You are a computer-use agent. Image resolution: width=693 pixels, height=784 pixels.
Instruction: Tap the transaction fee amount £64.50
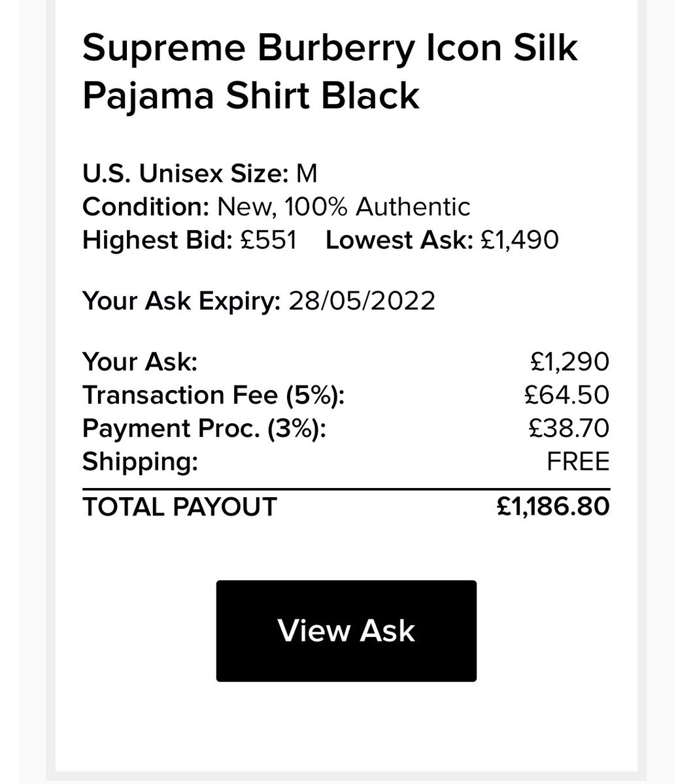(x=567, y=395)
